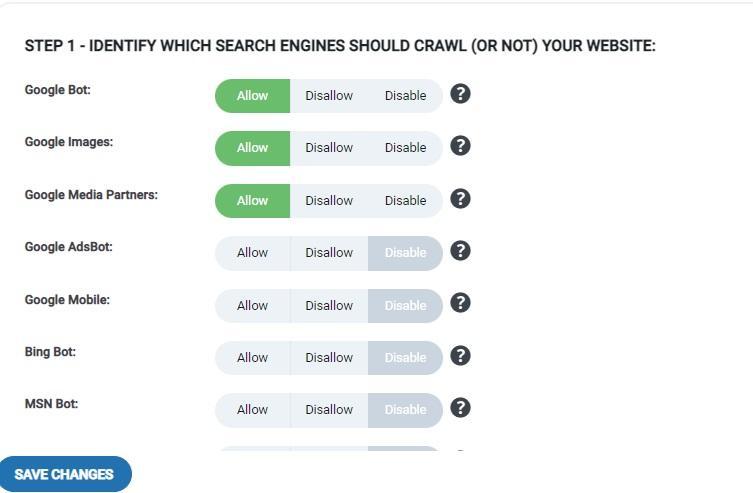Open the Google AdsBot help tooltip icon
Screen dimensions: 753x493
pos(460,251)
